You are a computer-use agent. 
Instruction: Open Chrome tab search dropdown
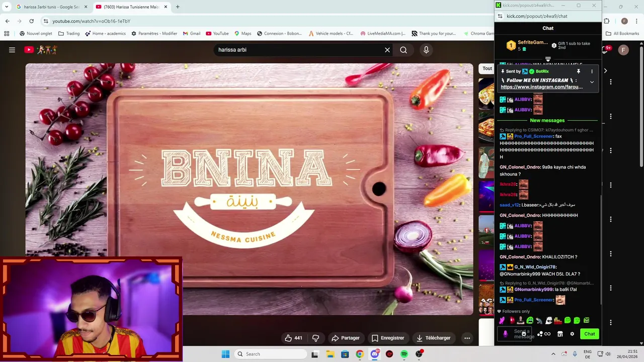click(x=7, y=7)
